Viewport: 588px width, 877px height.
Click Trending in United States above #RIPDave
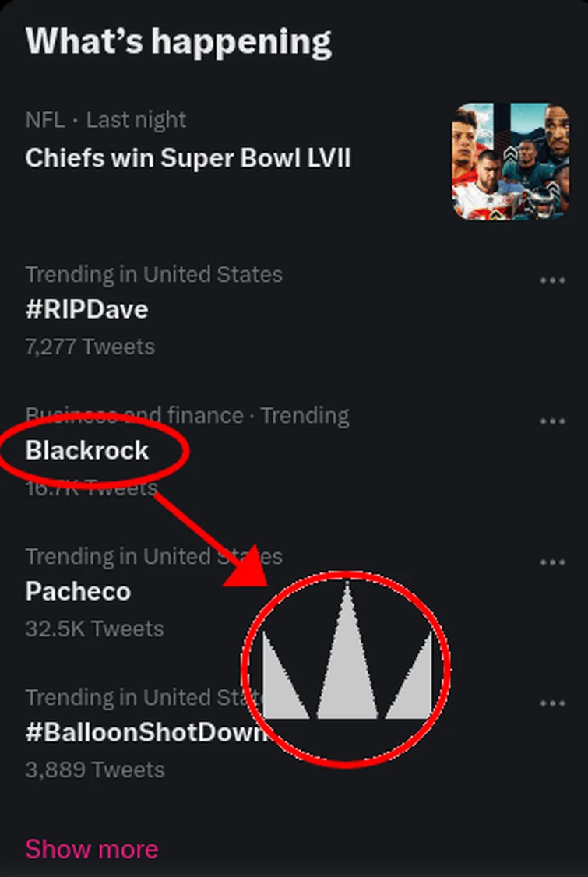(153, 274)
